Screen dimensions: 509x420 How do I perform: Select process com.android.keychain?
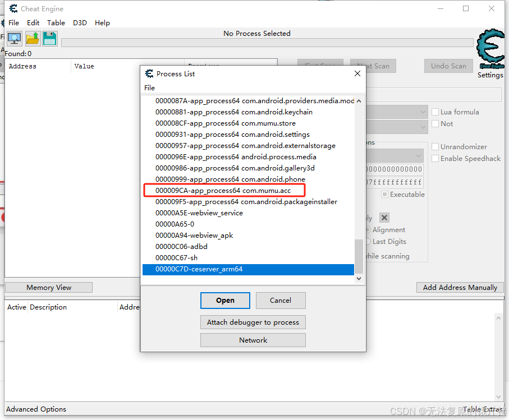tap(248, 112)
